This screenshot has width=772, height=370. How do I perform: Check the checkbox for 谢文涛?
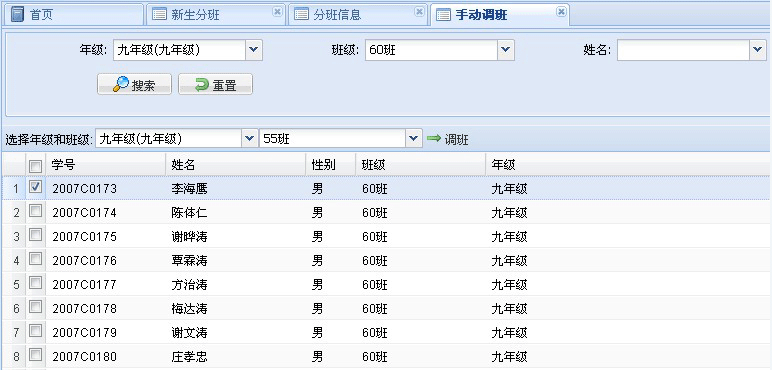(35, 331)
